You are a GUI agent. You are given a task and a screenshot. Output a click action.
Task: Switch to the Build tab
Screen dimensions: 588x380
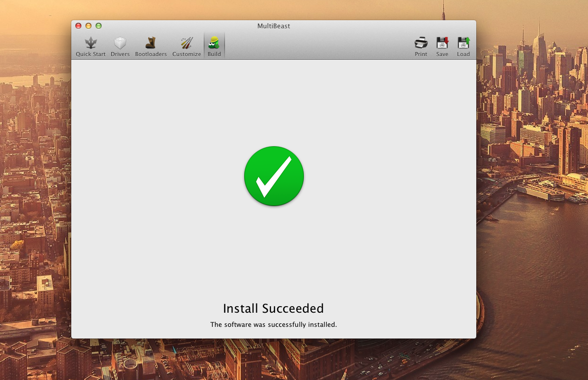pos(214,47)
